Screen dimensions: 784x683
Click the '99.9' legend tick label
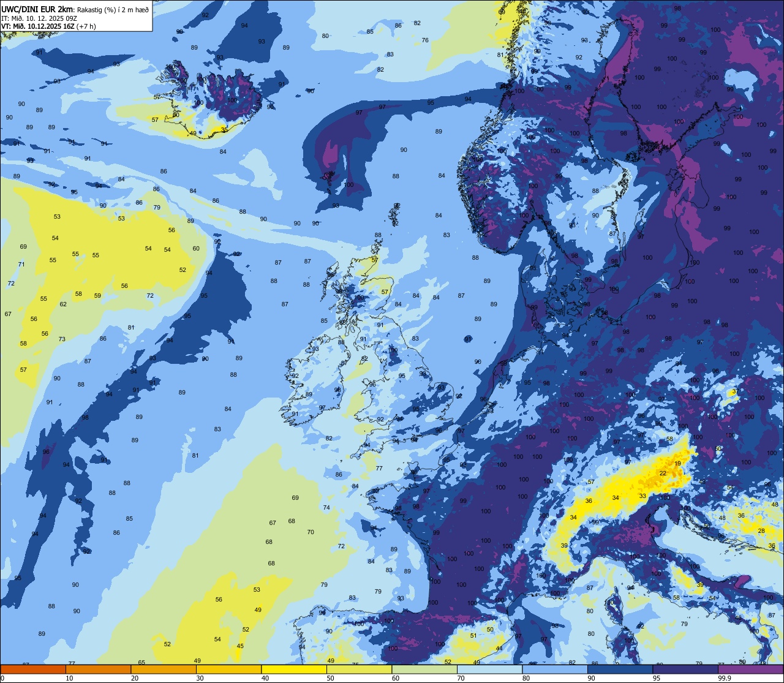coord(725,678)
